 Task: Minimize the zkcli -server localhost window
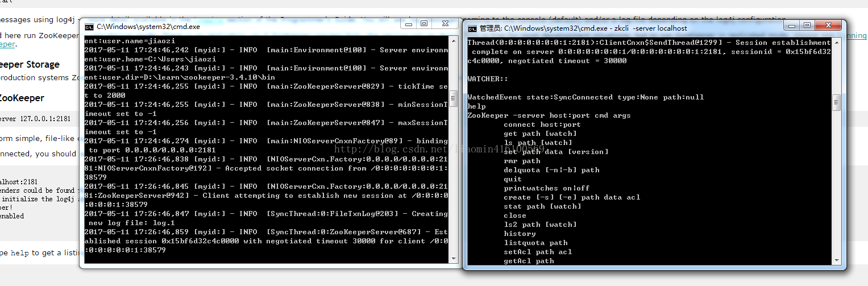pos(792,25)
